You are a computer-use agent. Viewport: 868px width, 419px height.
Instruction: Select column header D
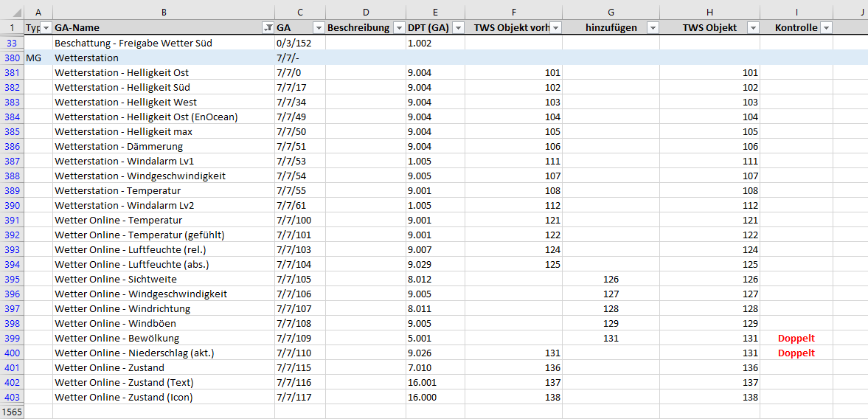[365, 11]
